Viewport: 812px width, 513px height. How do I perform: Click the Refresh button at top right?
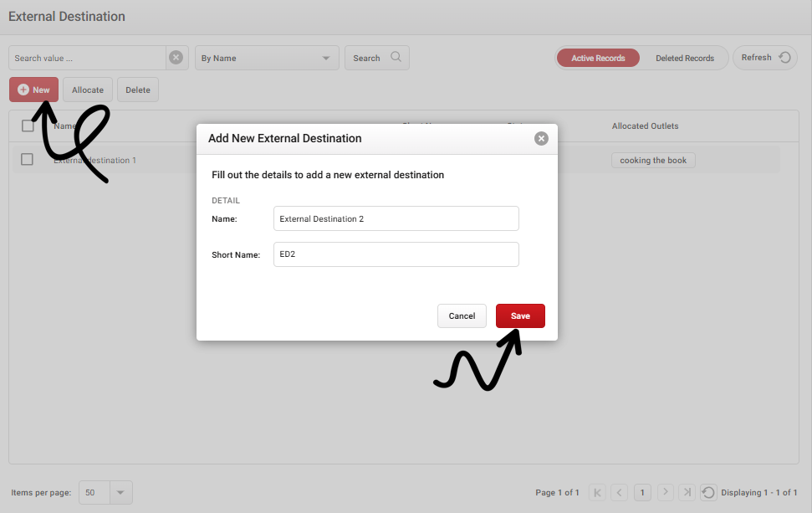tap(764, 58)
